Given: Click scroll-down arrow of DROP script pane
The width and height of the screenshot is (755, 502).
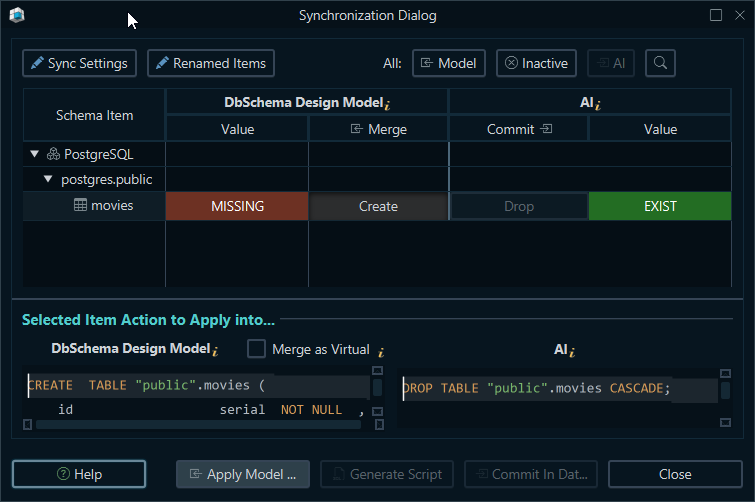Looking at the screenshot, I should [x=725, y=423].
